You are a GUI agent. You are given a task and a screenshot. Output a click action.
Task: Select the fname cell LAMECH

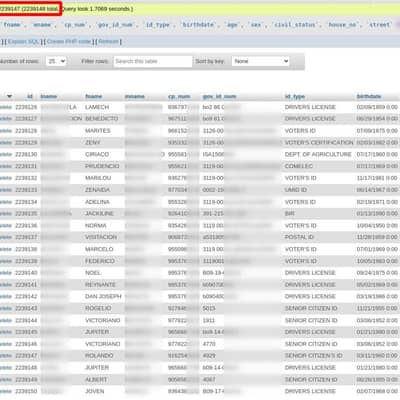coord(97,107)
